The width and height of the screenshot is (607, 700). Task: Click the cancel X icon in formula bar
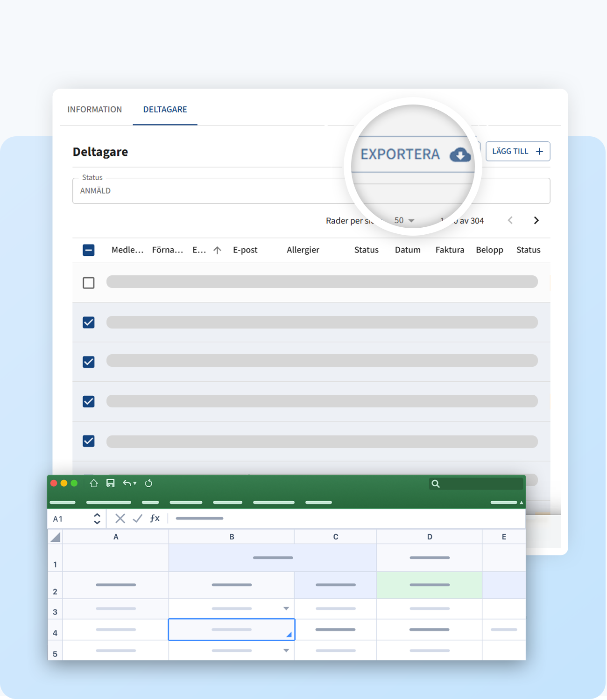pyautogui.click(x=120, y=518)
